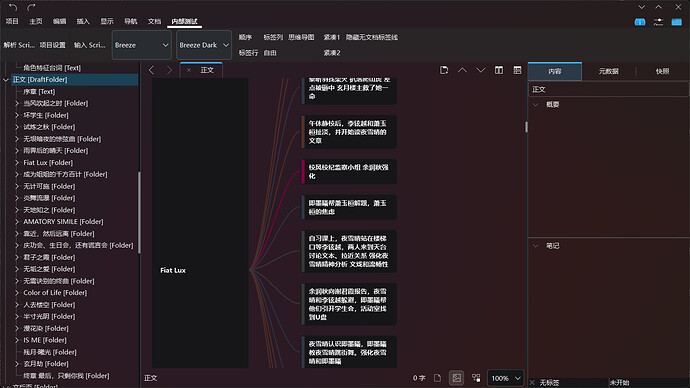690x388 pixels.
Task: Click the title field containing 正文
Action: pyautogui.click(x=609, y=89)
